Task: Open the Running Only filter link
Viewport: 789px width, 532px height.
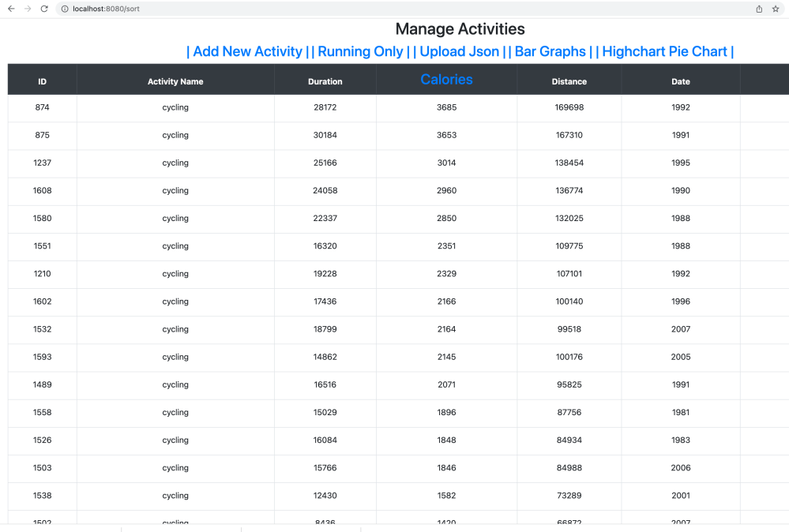Action: (360, 51)
